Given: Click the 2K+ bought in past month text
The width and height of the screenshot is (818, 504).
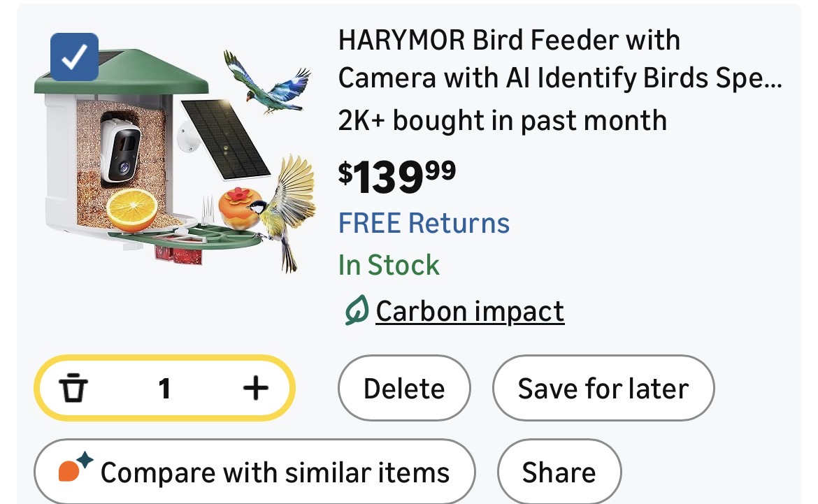Looking at the screenshot, I should 502,120.
